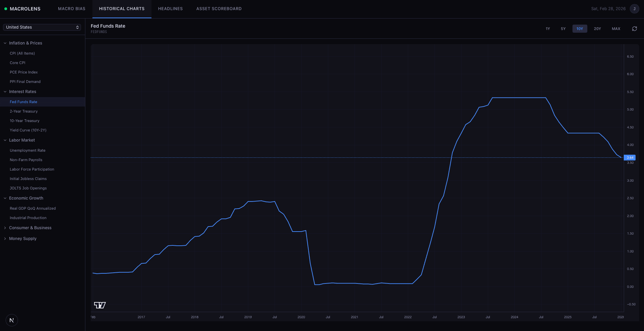The image size is (644, 331).
Task: Select the MAX time range
Action: [616, 29]
